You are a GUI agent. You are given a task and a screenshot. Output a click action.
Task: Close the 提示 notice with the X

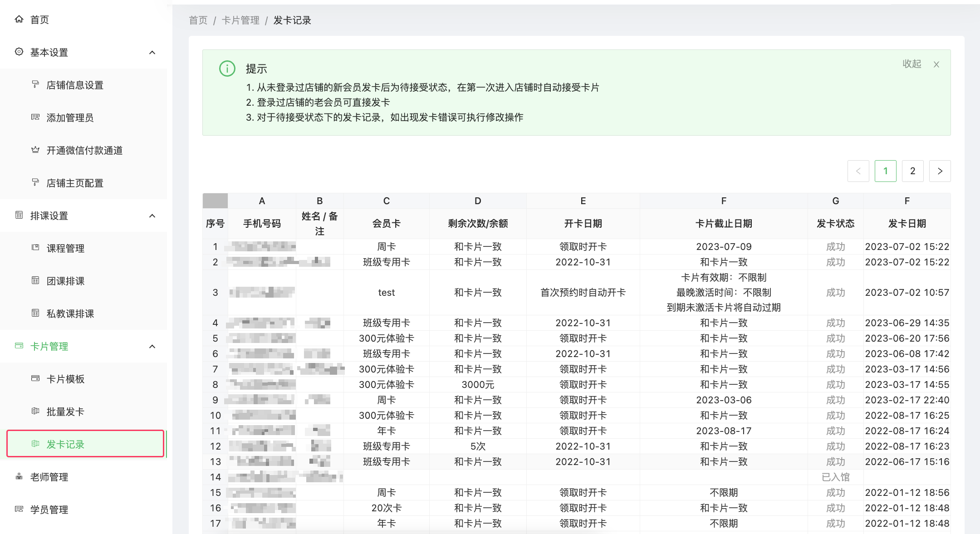pyautogui.click(x=936, y=64)
